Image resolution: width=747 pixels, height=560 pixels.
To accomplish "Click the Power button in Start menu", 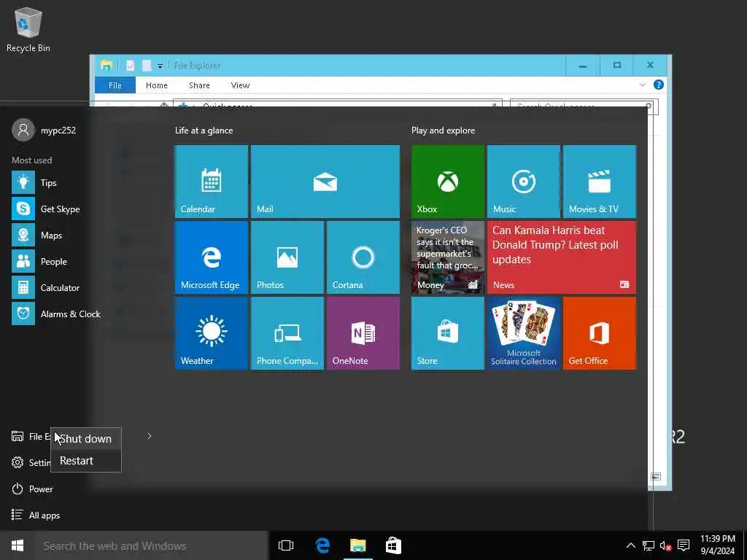I will [x=32, y=489].
